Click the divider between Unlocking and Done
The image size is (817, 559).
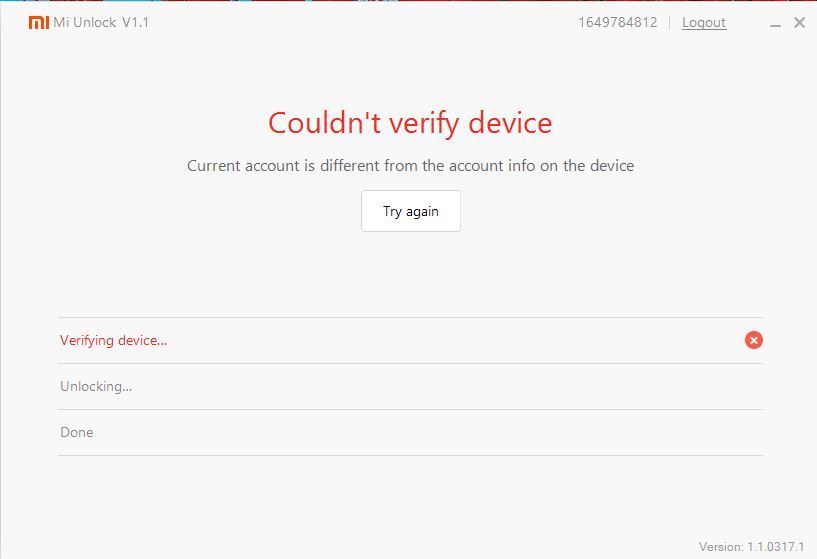coord(410,409)
